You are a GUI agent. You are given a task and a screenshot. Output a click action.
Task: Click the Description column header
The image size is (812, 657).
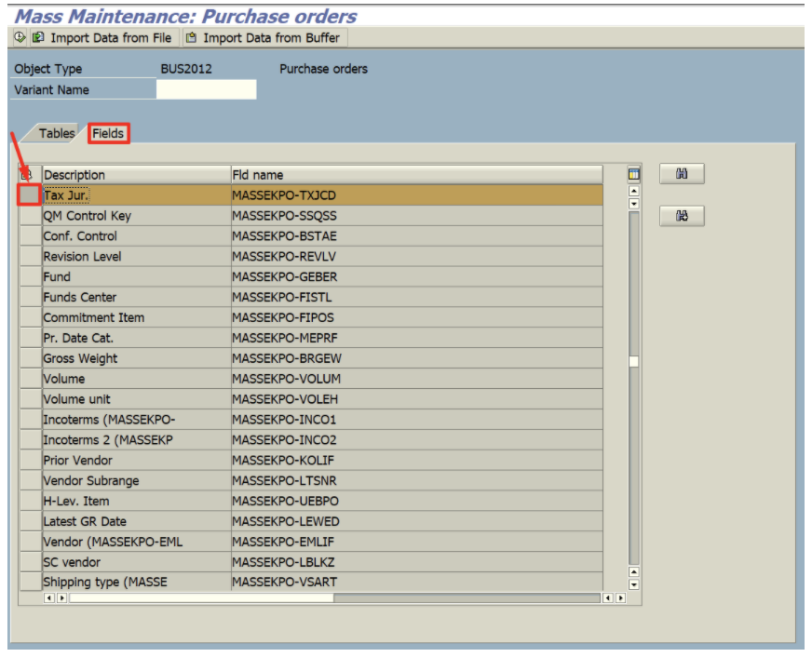[136, 175]
